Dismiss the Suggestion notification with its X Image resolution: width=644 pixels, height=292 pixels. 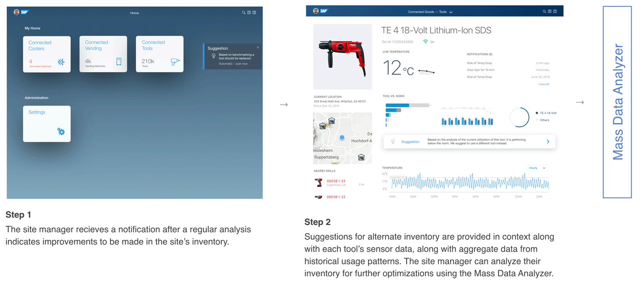(x=258, y=47)
